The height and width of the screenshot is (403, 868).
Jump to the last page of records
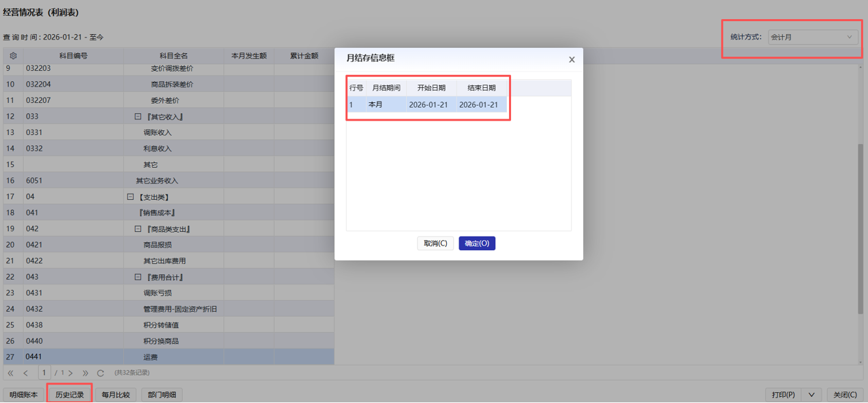click(85, 373)
